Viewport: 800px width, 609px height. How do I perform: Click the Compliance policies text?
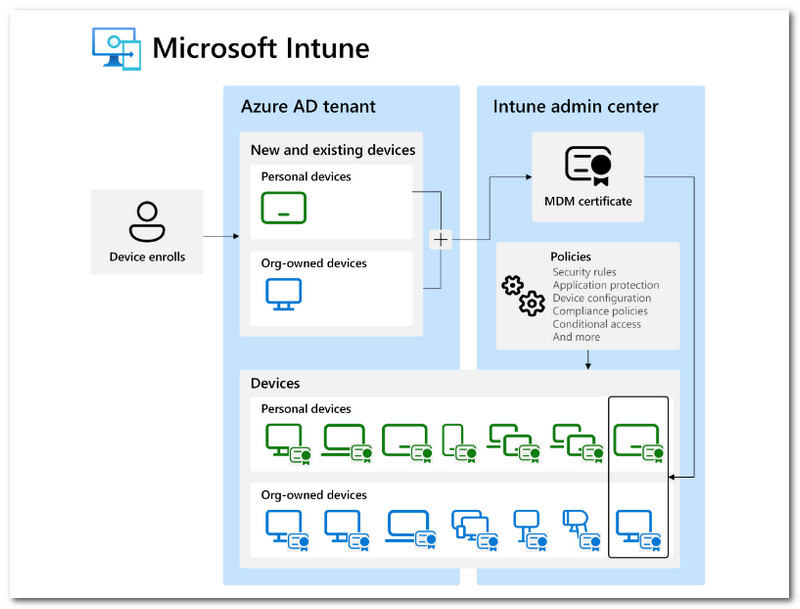click(600, 311)
